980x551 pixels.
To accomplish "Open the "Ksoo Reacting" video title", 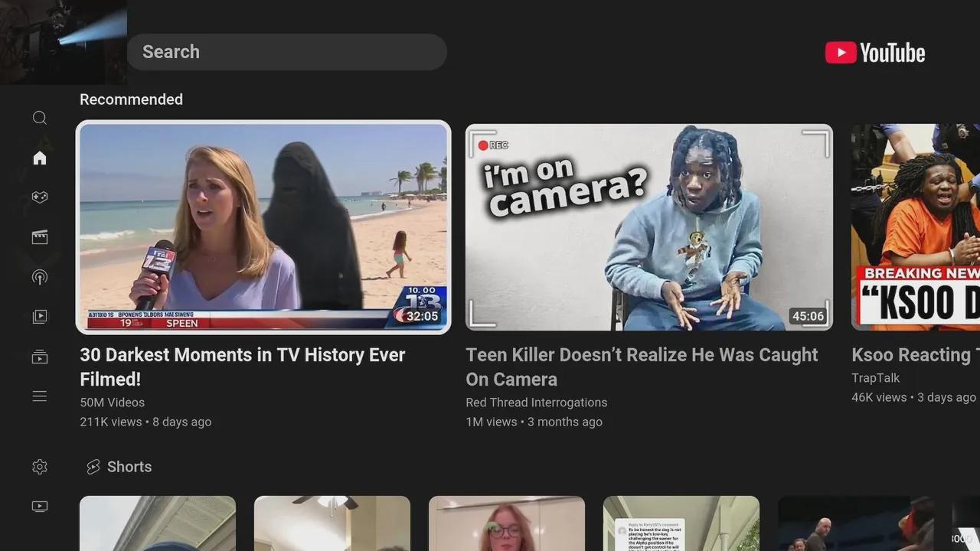I will tap(916, 355).
